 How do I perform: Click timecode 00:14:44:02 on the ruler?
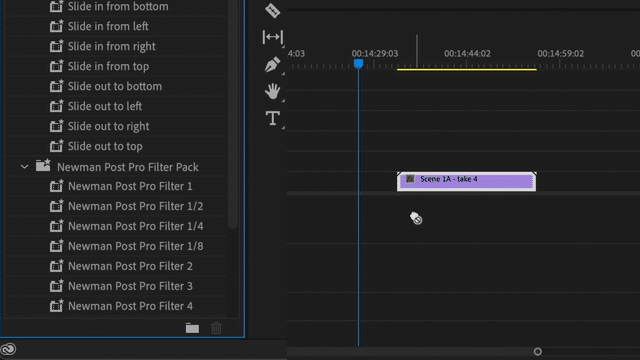point(467,53)
